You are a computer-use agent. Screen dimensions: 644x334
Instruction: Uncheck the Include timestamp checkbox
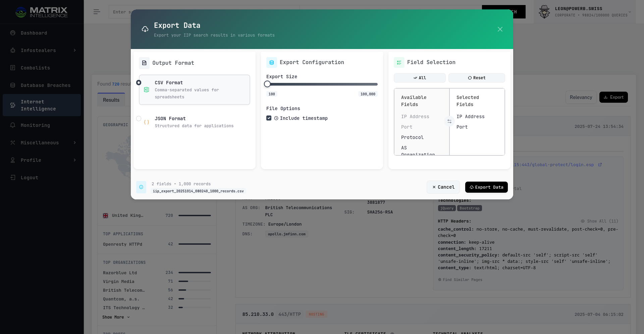[x=269, y=118]
